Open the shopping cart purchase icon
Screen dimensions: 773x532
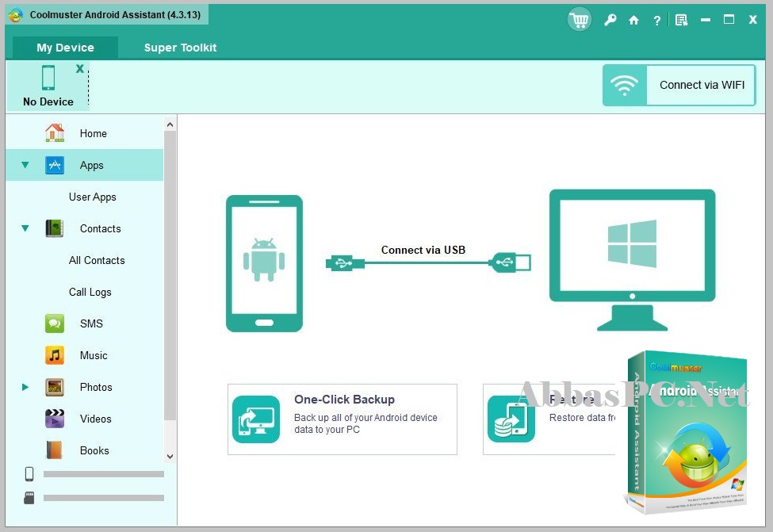580,20
